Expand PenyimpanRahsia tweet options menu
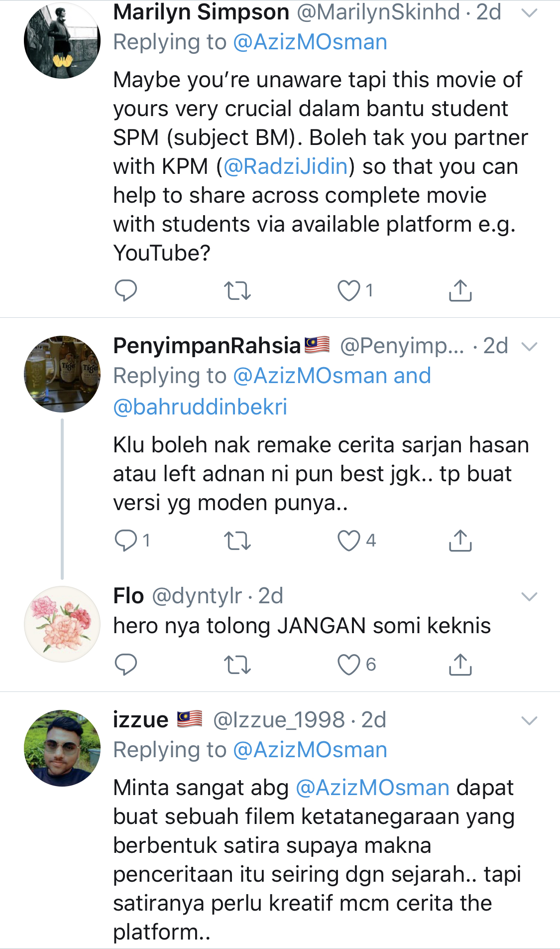Screen dimensions: 560x949 (x=529, y=346)
